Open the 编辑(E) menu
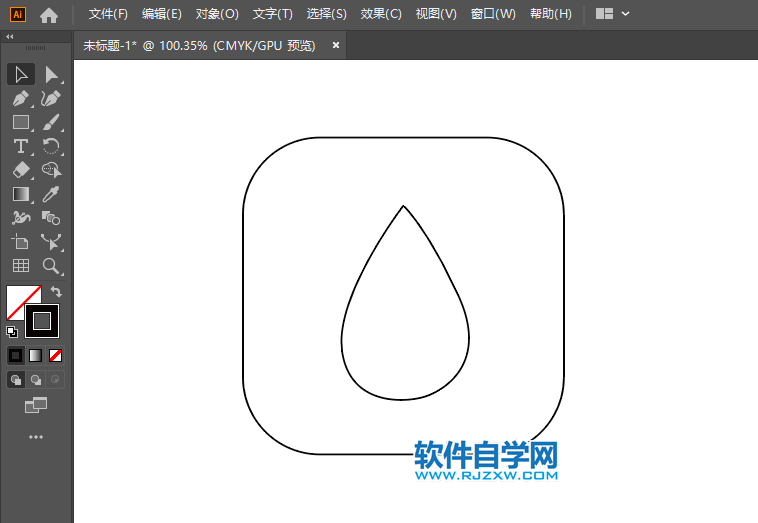The image size is (758, 523). pyautogui.click(x=161, y=14)
